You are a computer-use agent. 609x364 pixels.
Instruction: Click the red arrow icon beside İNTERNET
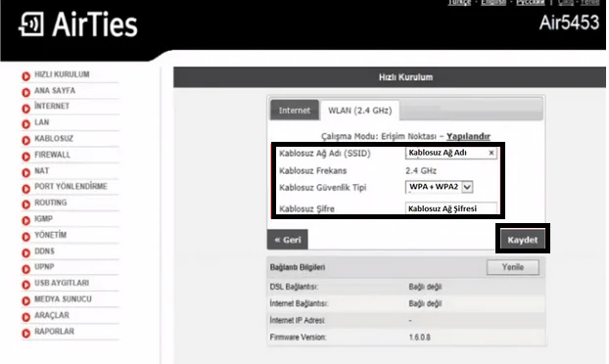click(26, 109)
